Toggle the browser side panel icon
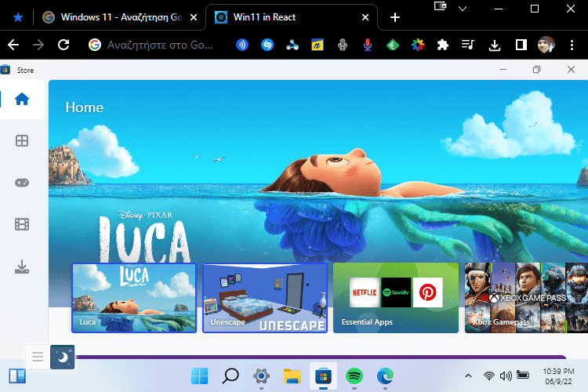This screenshot has width=588, height=392. [x=521, y=45]
